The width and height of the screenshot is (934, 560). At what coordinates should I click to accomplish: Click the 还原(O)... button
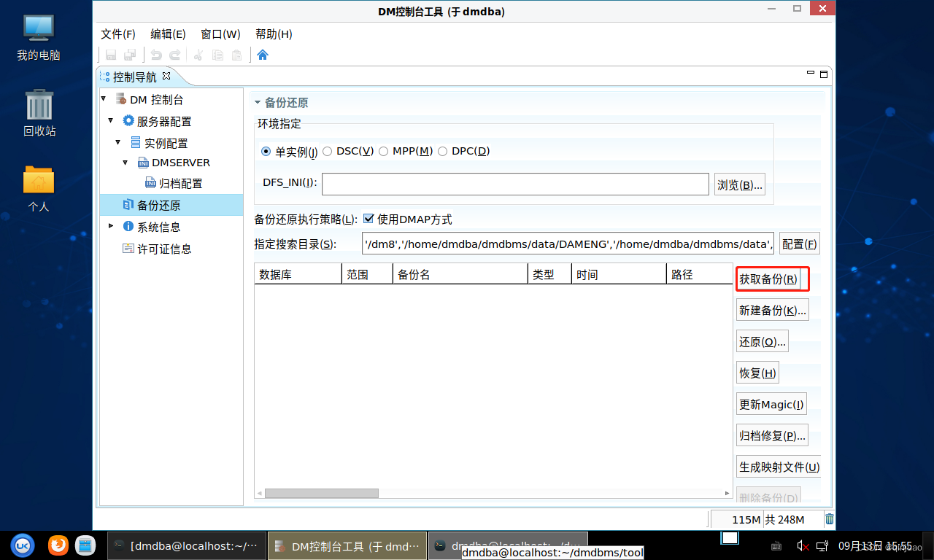click(763, 341)
